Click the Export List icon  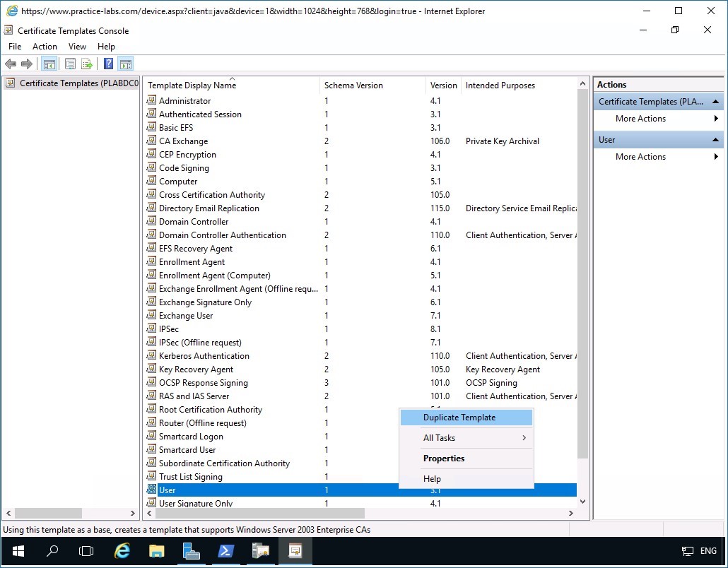(86, 64)
